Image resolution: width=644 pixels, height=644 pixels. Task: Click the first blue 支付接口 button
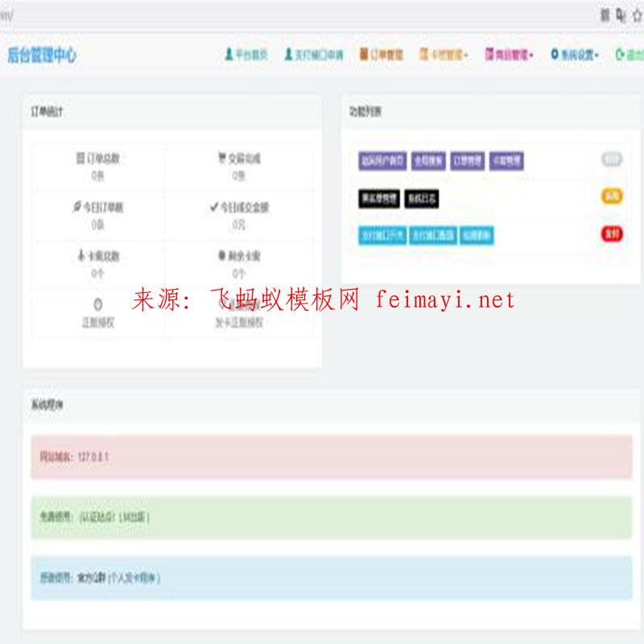pyautogui.click(x=382, y=236)
